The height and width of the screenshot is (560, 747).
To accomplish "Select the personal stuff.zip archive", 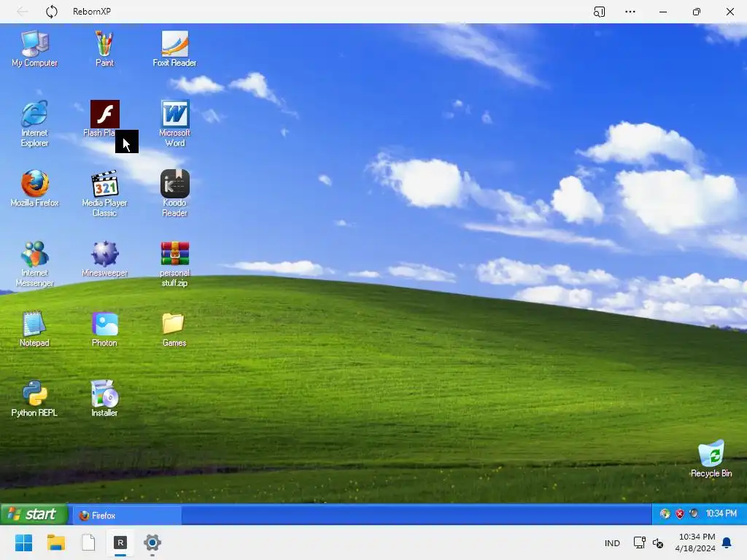I will 175,263.
